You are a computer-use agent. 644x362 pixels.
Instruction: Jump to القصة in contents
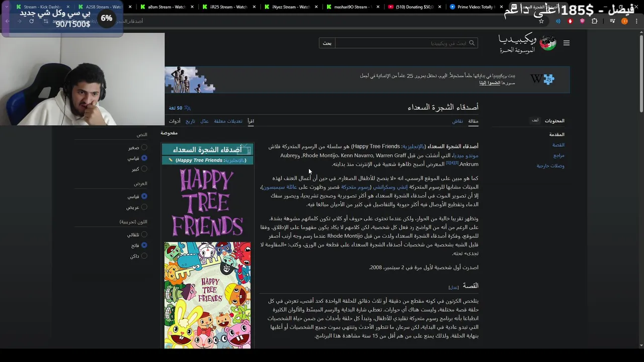pos(558,145)
